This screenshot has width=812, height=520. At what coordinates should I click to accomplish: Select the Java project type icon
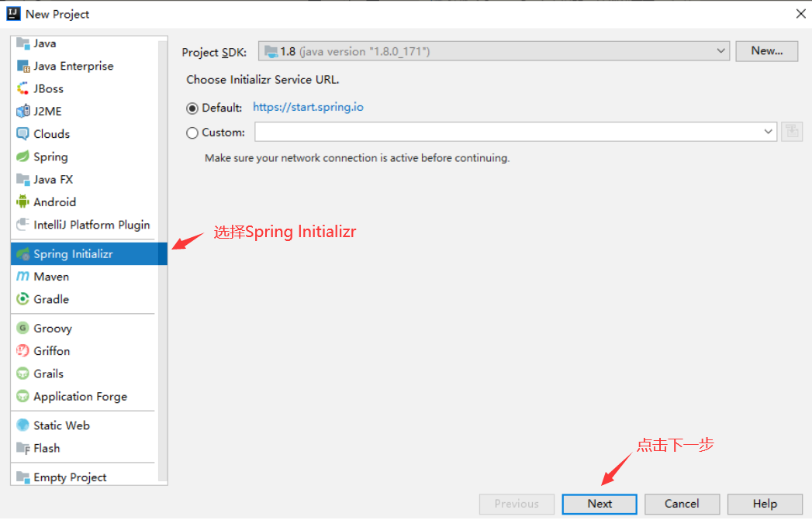[22, 43]
